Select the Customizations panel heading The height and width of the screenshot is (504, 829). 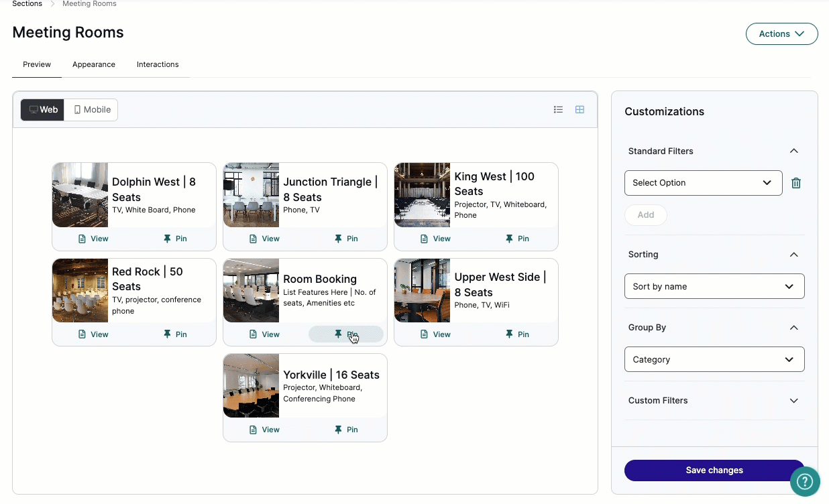(664, 112)
